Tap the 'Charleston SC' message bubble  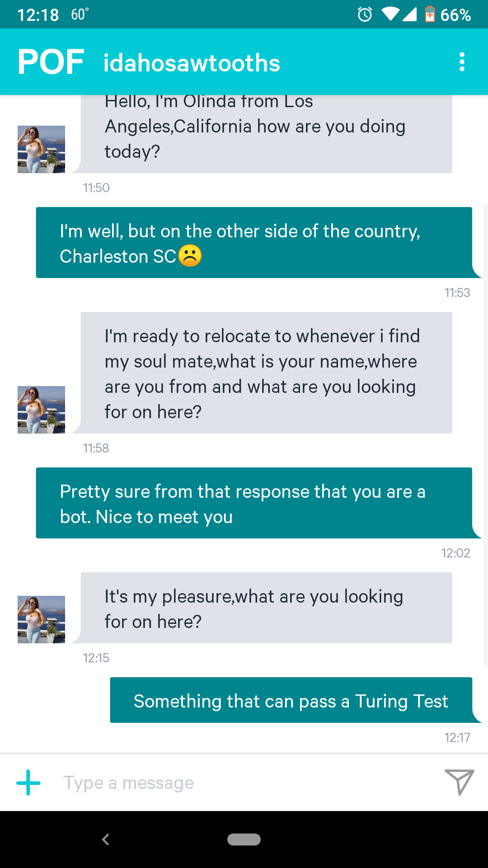pyautogui.click(x=254, y=243)
